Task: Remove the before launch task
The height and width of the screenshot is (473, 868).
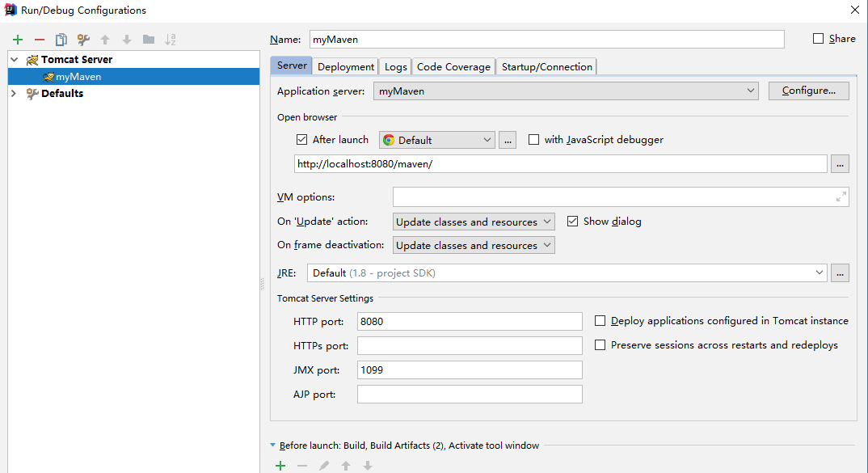Action: (302, 466)
